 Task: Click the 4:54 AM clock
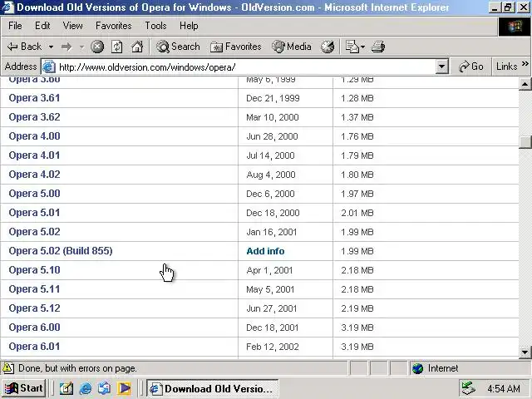click(x=504, y=389)
